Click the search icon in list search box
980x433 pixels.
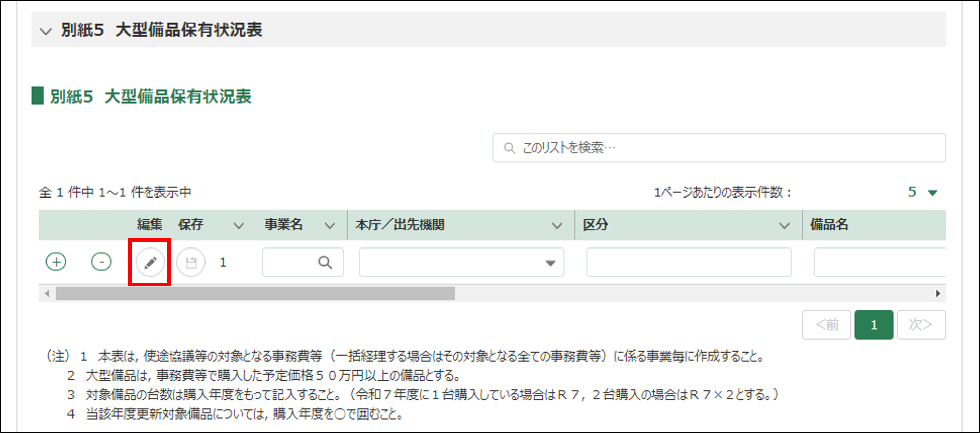(509, 148)
